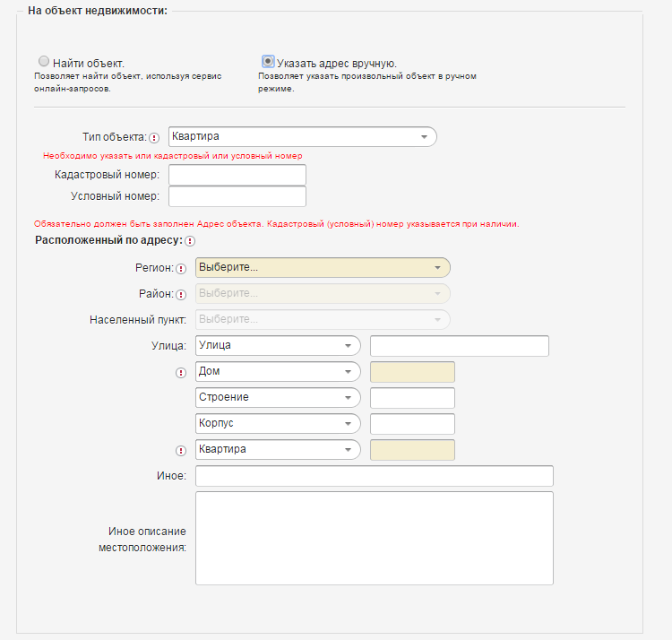
Task: Select the Найти объект radio button
Action: click(x=44, y=61)
